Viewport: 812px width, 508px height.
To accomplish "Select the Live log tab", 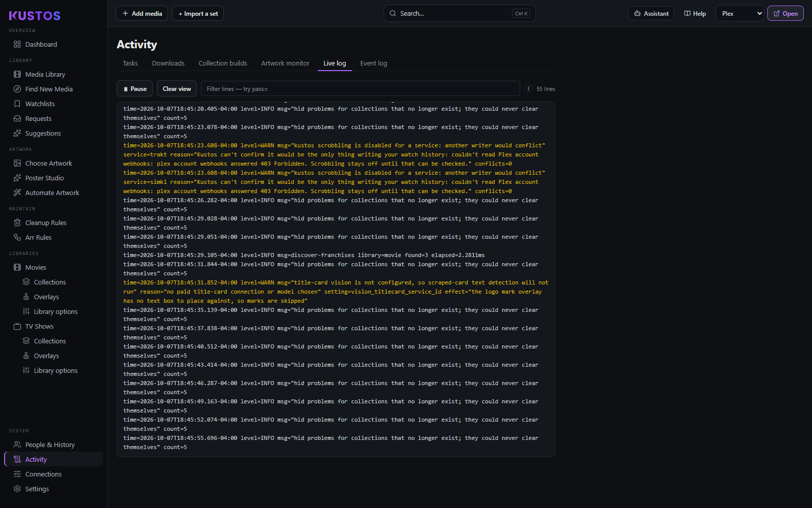I will tap(335, 63).
